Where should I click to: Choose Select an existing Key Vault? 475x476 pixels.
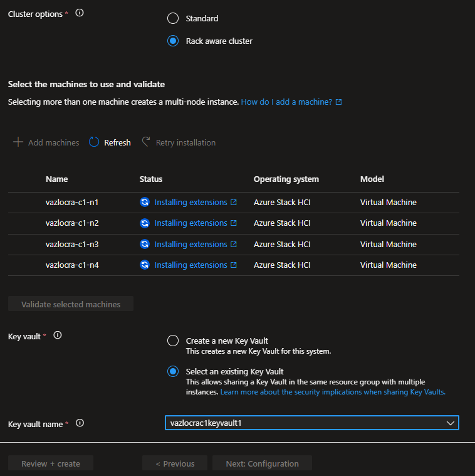pos(173,371)
